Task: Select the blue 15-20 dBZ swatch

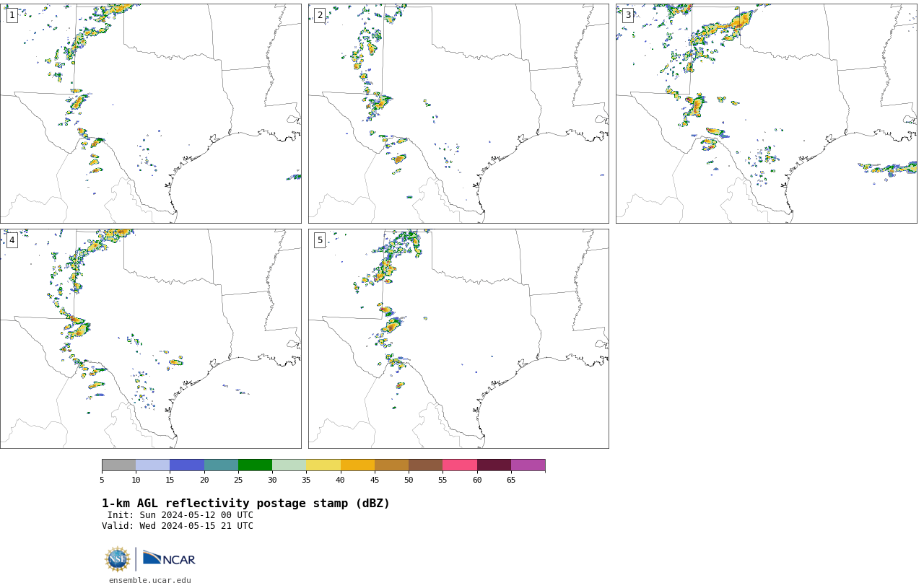Action: pyautogui.click(x=187, y=465)
